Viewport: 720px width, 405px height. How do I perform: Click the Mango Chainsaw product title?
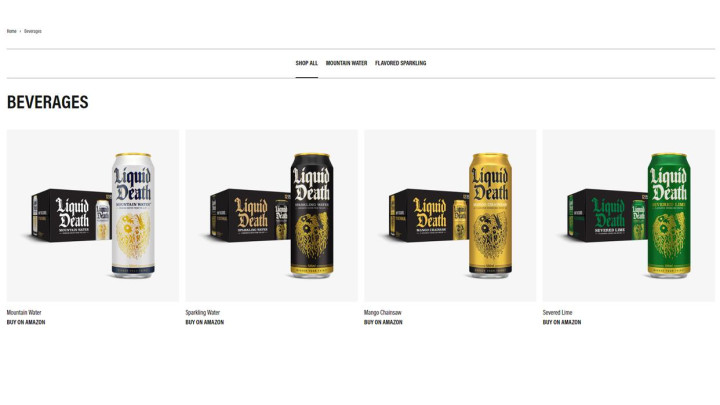(382, 312)
